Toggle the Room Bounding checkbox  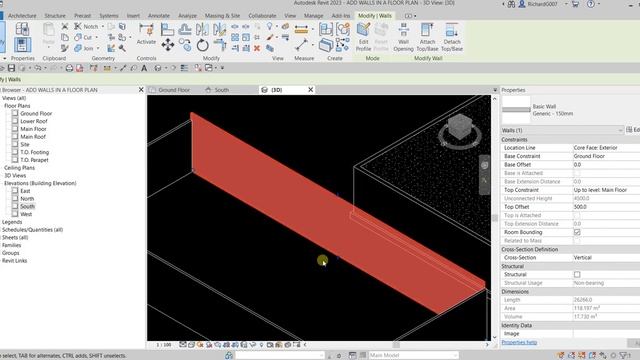click(577, 232)
